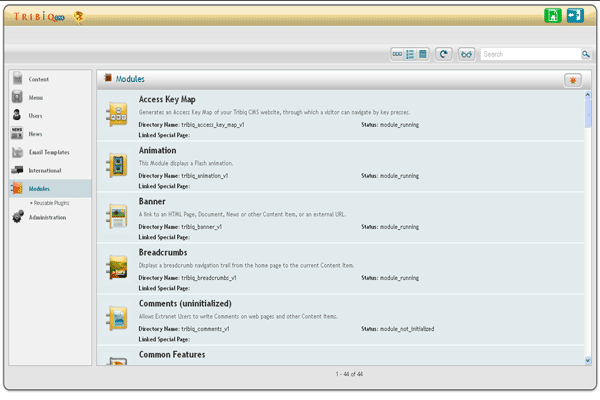Image resolution: width=600 pixels, height=400 pixels.
Task: Select Menu in the sidebar
Action: [x=36, y=98]
